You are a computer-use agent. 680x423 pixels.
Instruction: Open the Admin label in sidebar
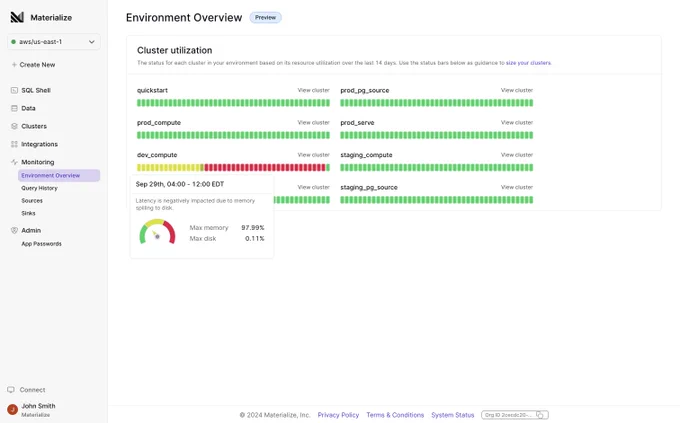pos(31,230)
